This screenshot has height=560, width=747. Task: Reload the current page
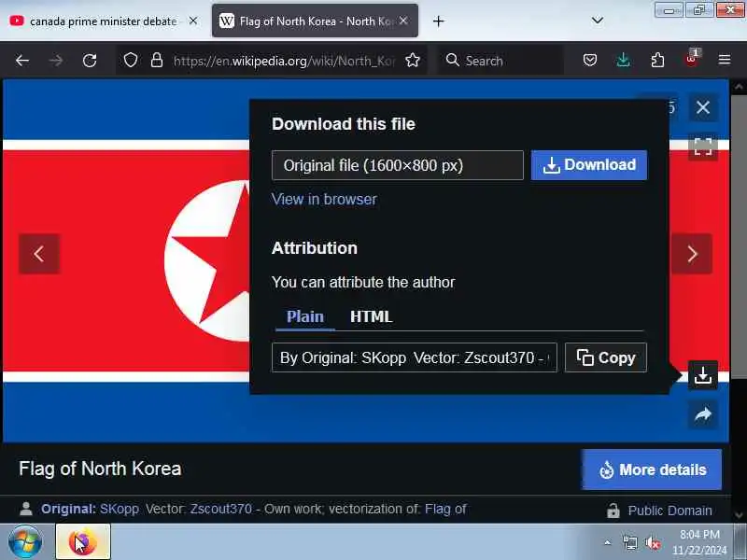tap(90, 61)
